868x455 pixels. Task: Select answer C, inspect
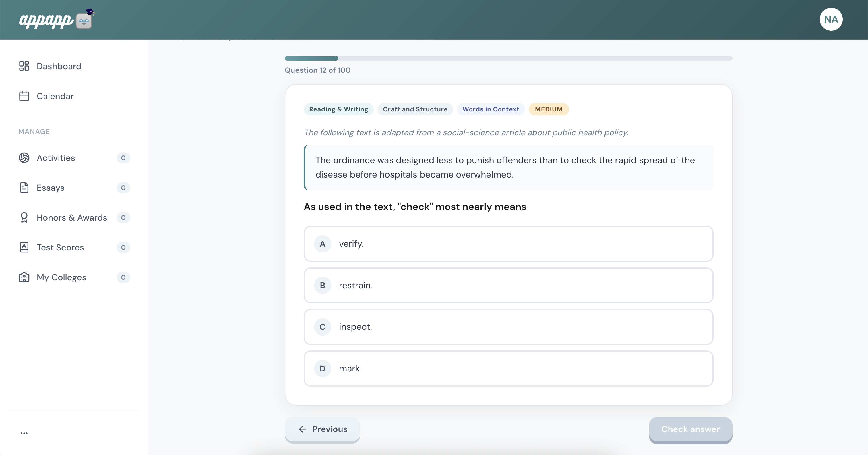[x=508, y=327]
